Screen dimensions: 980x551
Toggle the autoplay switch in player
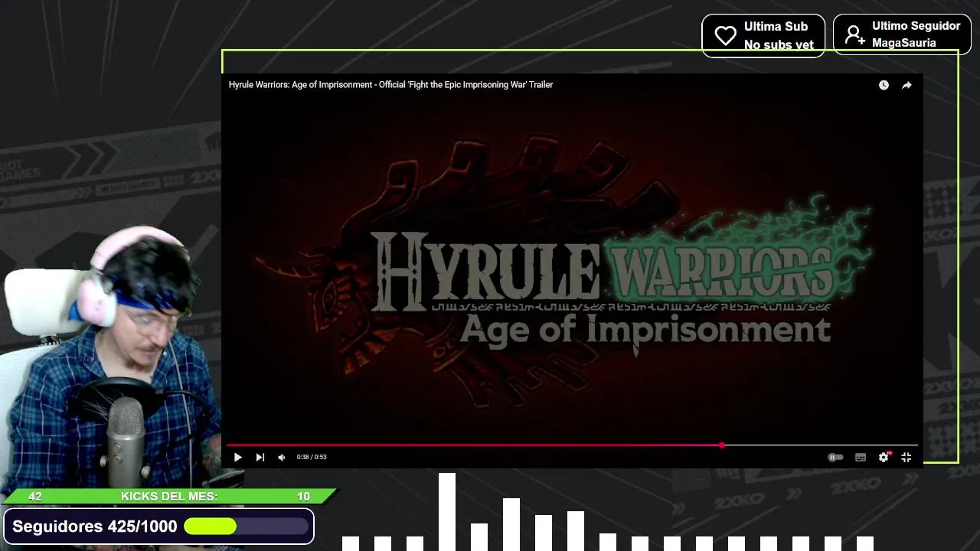click(x=835, y=457)
